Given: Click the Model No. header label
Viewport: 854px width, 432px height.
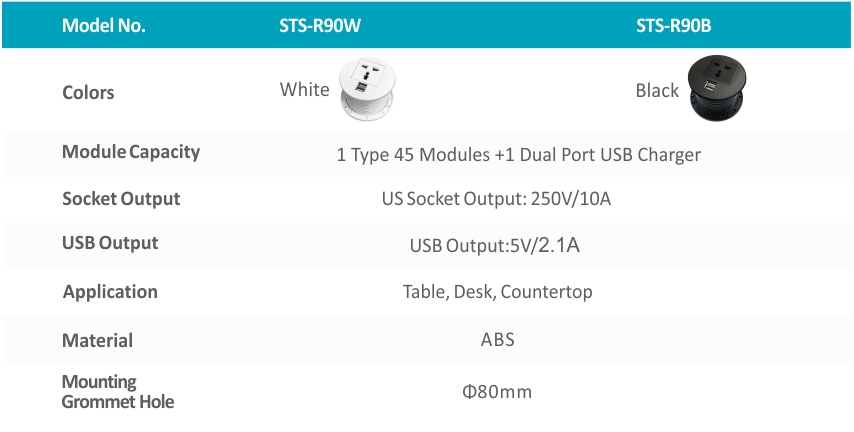Looking at the screenshot, I should pyautogui.click(x=103, y=26).
